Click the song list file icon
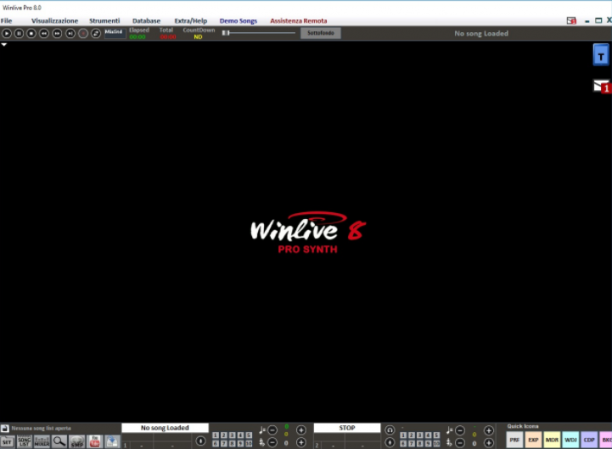Viewport: 612px width, 449px height. tap(5, 428)
